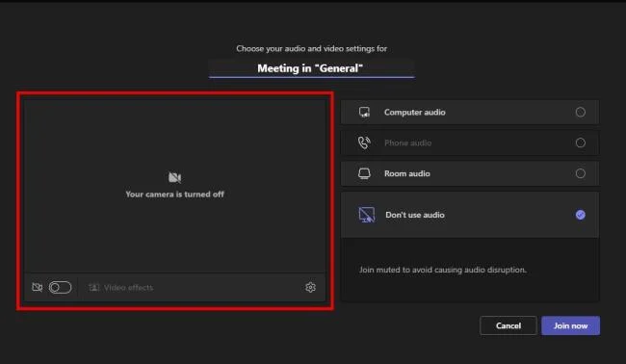626x364 pixels.
Task: Click the Don't use audio icon
Action: [367, 215]
